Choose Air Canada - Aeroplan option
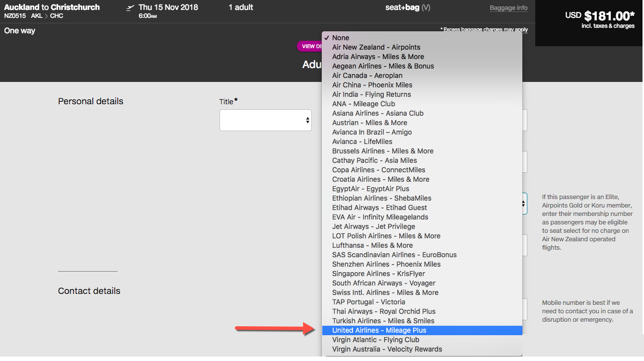Screen dimensions: 644x361 tap(422, 75)
